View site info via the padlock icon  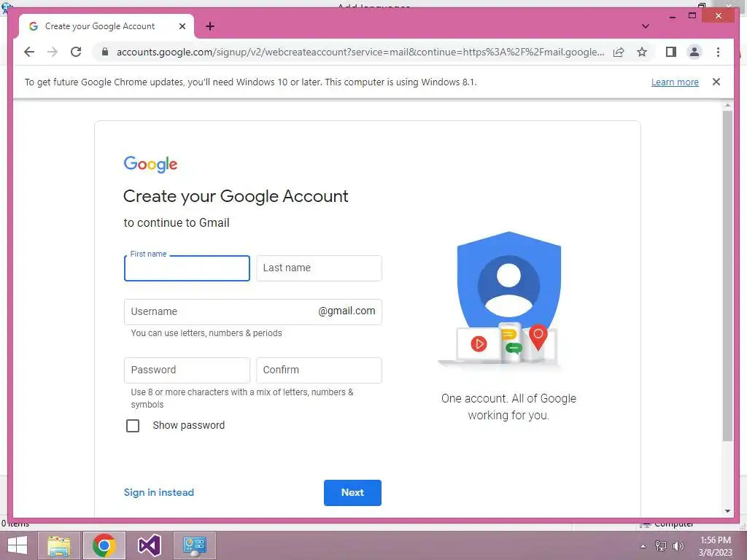click(105, 52)
